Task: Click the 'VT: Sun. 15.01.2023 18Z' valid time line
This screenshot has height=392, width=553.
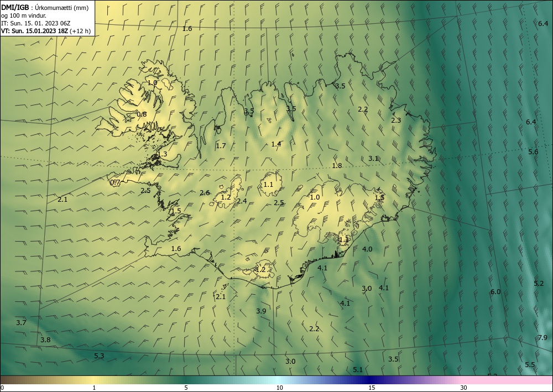Action: coord(35,31)
